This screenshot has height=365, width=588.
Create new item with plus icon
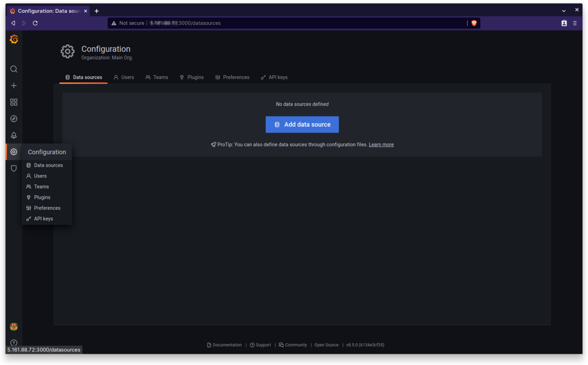(13, 85)
